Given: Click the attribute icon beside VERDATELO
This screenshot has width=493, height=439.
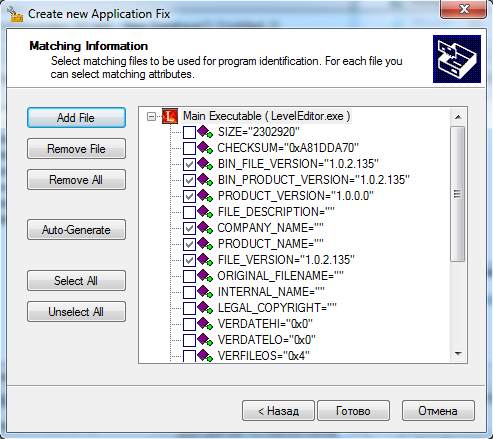Looking at the screenshot, I should (x=205, y=340).
